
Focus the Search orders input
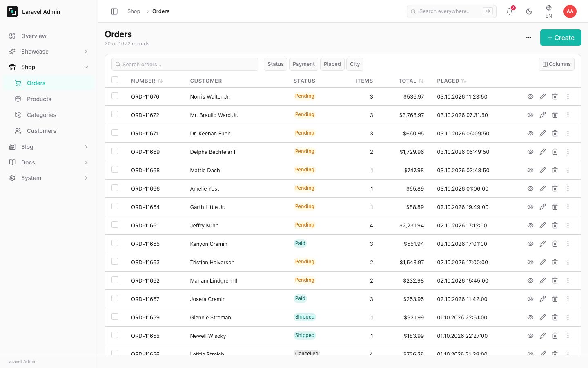185,64
